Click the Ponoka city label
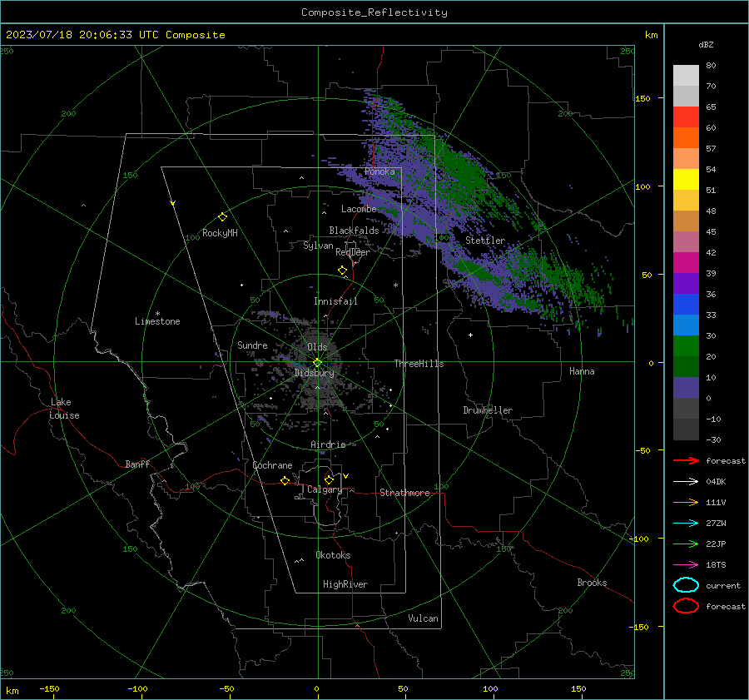Image resolution: width=749 pixels, height=700 pixels. tap(379, 171)
